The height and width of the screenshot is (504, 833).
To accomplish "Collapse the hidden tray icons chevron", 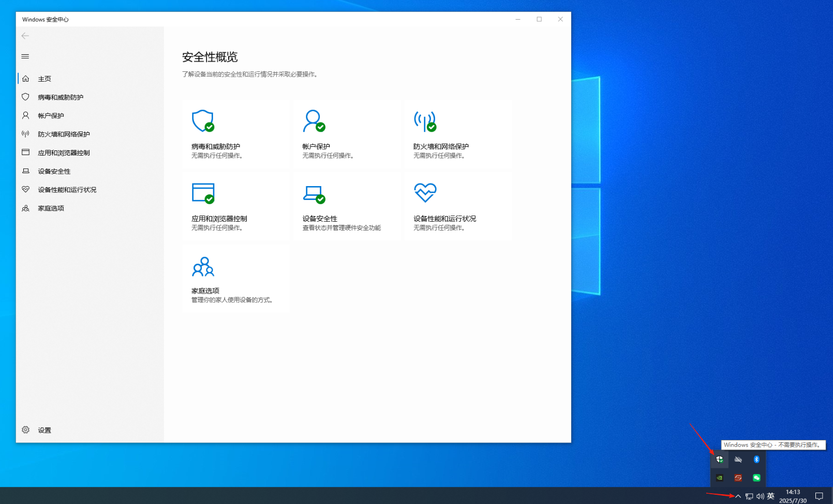I will (738, 496).
